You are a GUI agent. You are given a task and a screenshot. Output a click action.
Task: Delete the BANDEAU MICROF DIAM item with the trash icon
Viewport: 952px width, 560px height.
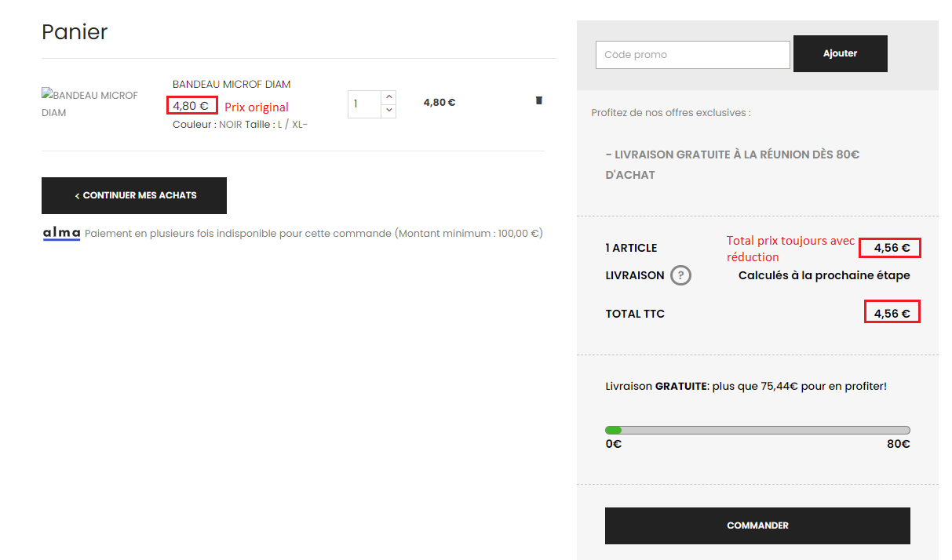pyautogui.click(x=538, y=100)
